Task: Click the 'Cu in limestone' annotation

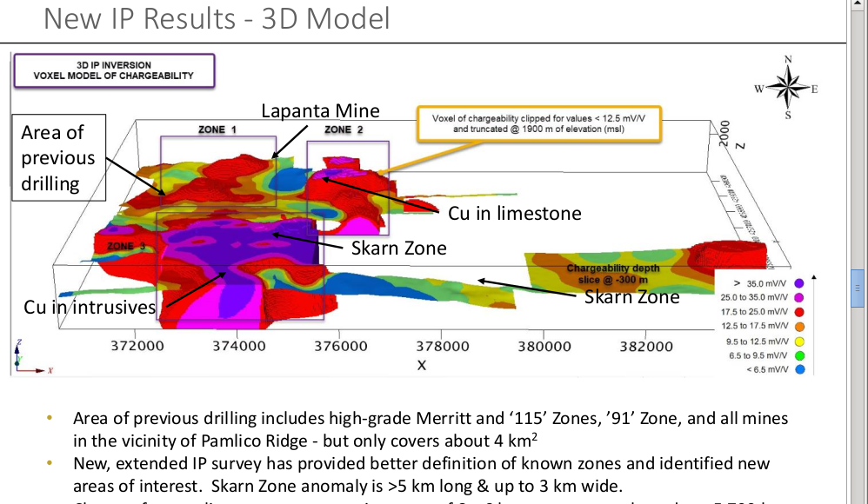Action: coord(514,214)
